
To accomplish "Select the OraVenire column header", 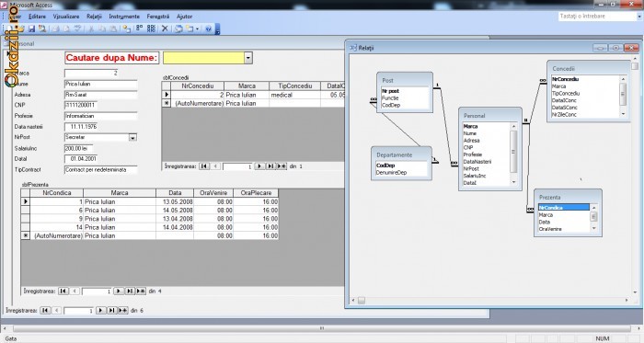I will pos(213,193).
